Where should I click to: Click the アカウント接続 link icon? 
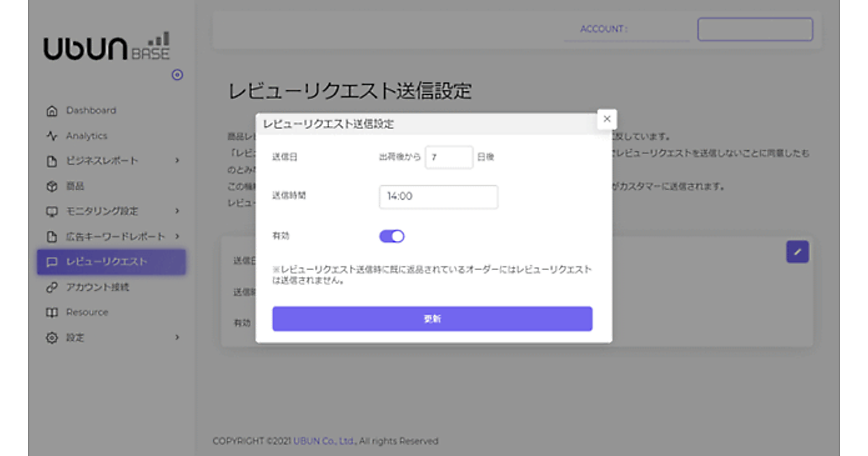(x=51, y=287)
